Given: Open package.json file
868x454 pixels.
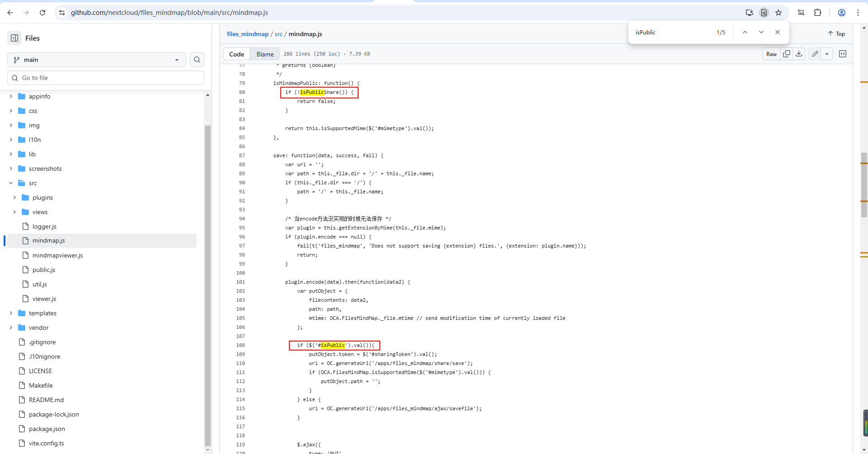Looking at the screenshot, I should point(47,429).
